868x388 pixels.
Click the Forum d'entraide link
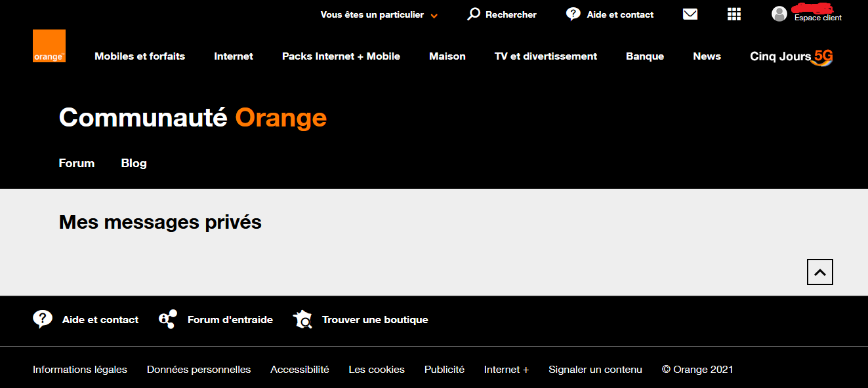pyautogui.click(x=230, y=320)
